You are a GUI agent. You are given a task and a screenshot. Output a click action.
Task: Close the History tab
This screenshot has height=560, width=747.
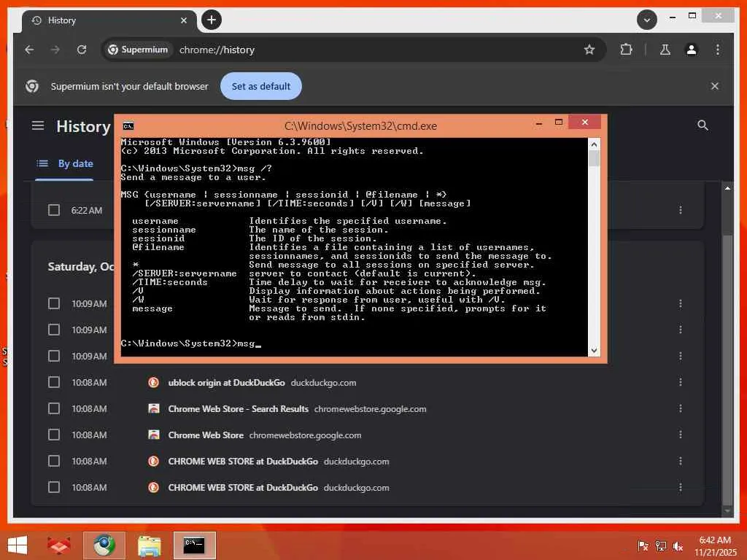coord(183,20)
